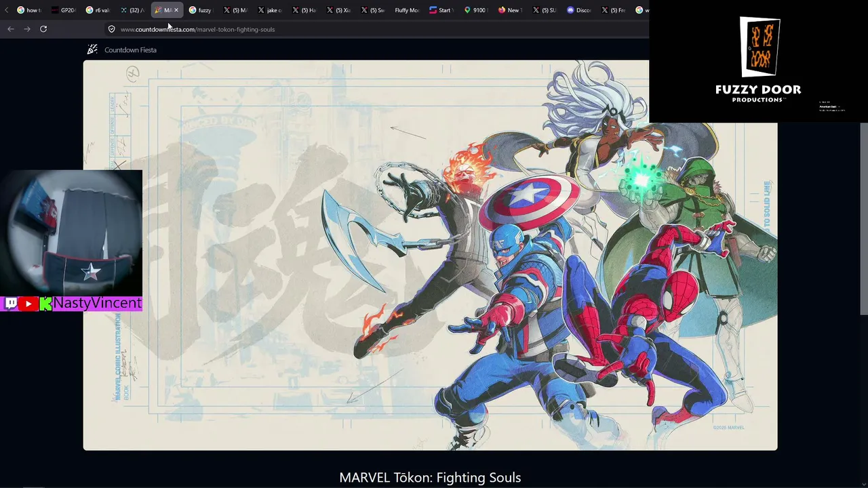
Task: Open the Countdown Fiesta home link
Action: click(130, 50)
